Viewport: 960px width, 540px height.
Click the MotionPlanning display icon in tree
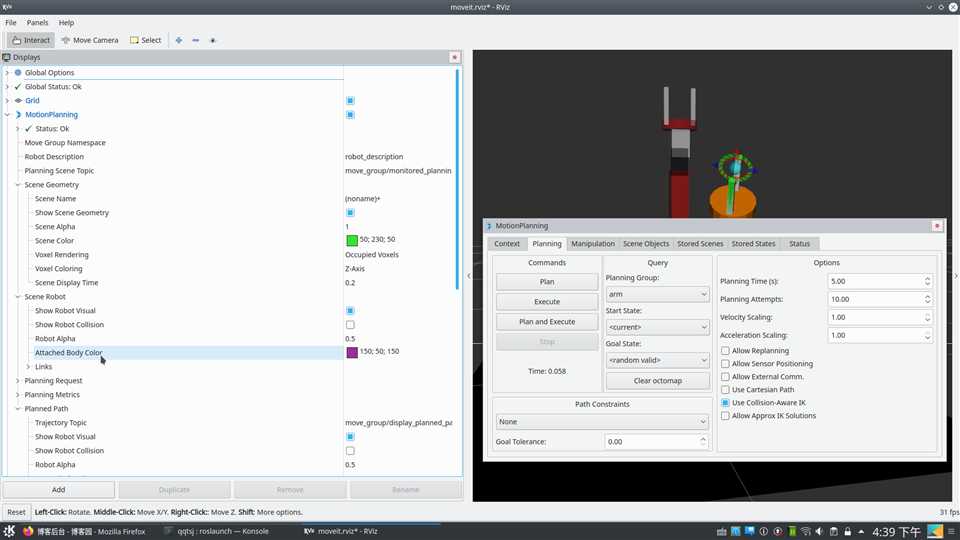pyautogui.click(x=18, y=114)
